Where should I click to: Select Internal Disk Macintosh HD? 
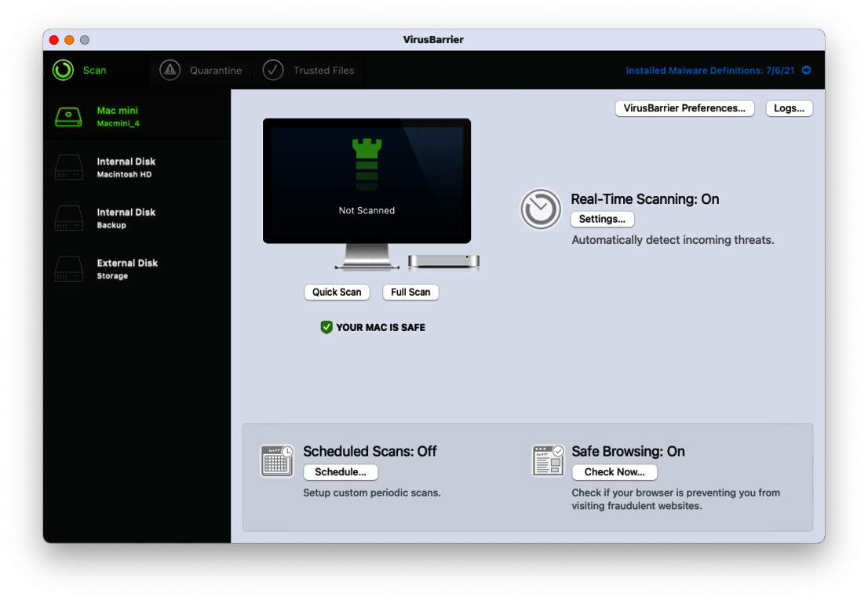126,168
